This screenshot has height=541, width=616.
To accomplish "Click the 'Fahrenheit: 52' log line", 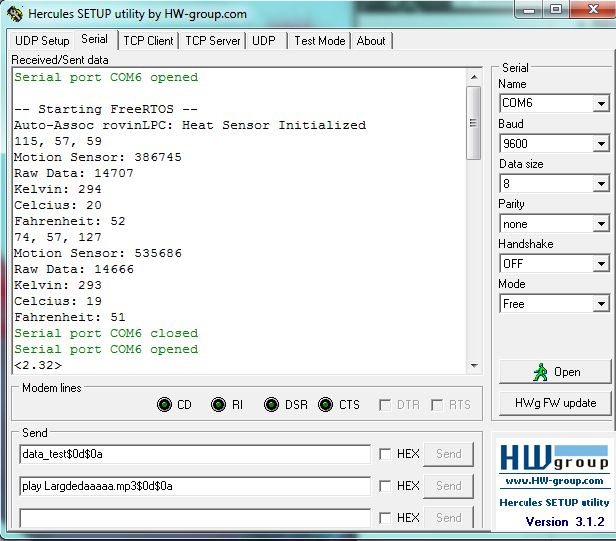I will pyautogui.click(x=70, y=221).
